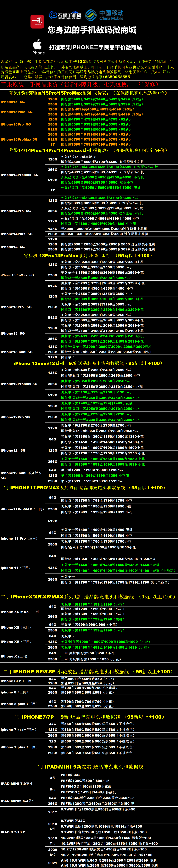Click the iPhone14ProMax 5G model label

pyautogui.click(x=19, y=175)
